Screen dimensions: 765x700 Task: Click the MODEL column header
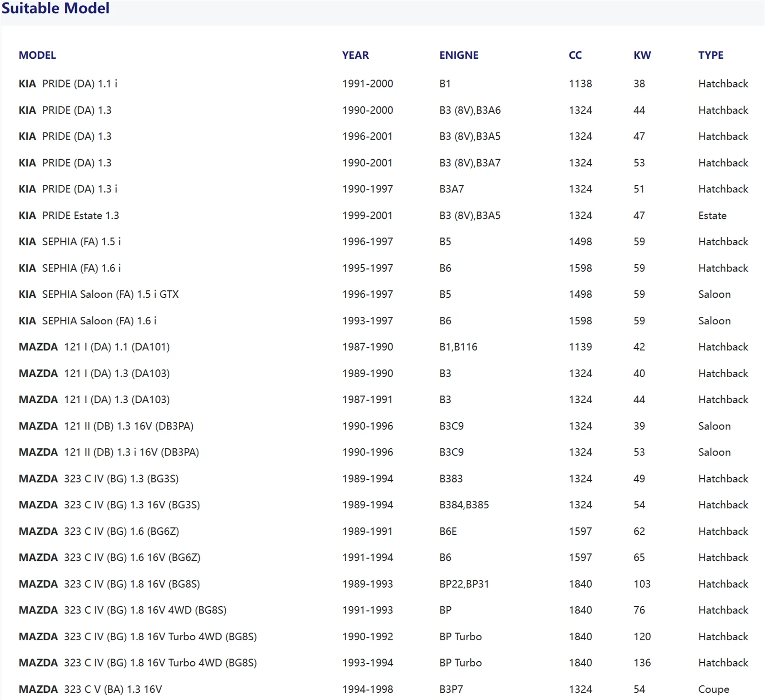click(x=37, y=55)
